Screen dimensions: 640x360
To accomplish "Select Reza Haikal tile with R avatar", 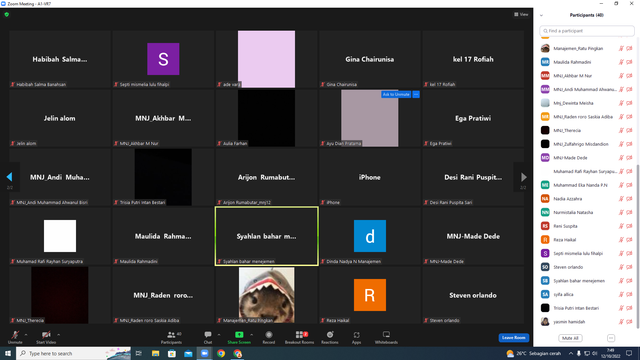I will click(x=370, y=295).
